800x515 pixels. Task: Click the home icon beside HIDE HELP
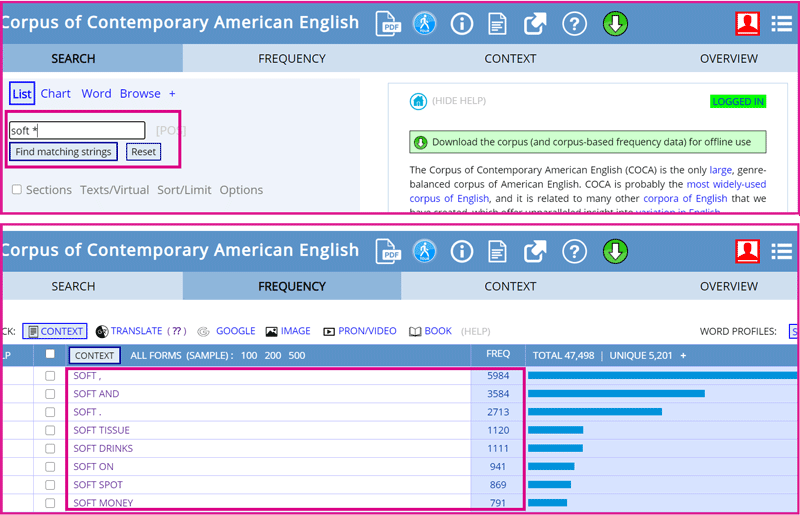click(418, 101)
